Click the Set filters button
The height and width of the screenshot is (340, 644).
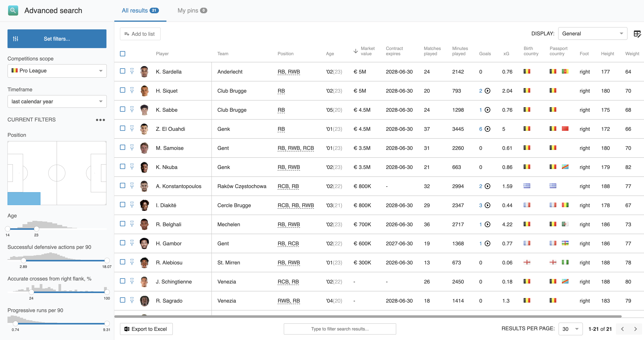pos(57,39)
